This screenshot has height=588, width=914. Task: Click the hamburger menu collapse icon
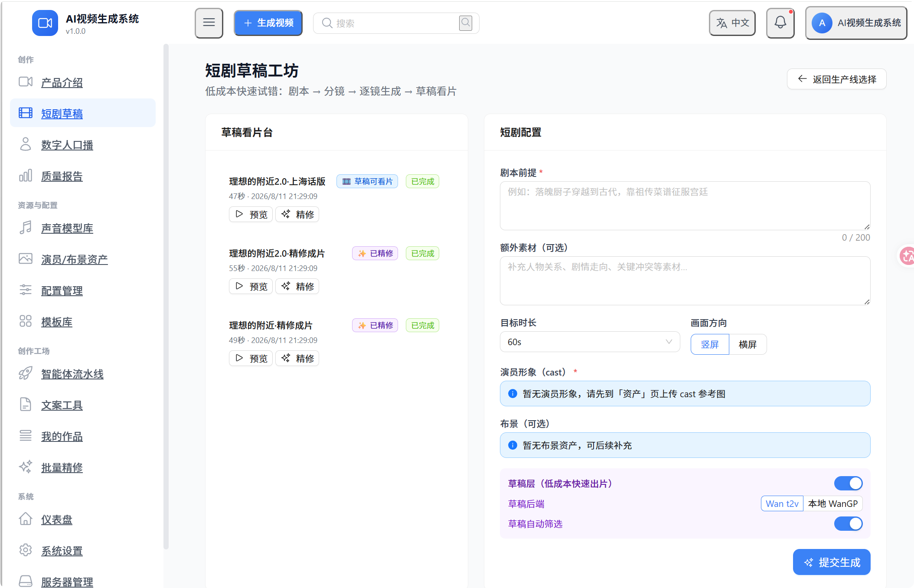click(x=209, y=23)
